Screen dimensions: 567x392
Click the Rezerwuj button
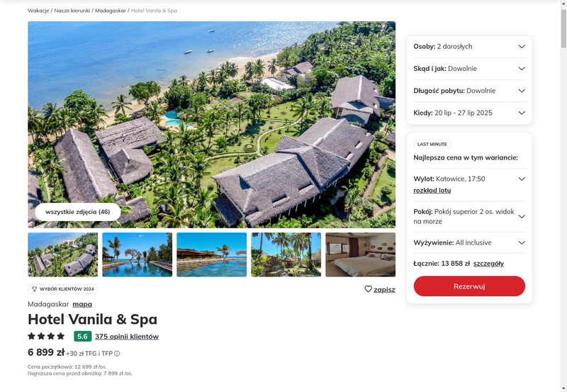coord(469,286)
